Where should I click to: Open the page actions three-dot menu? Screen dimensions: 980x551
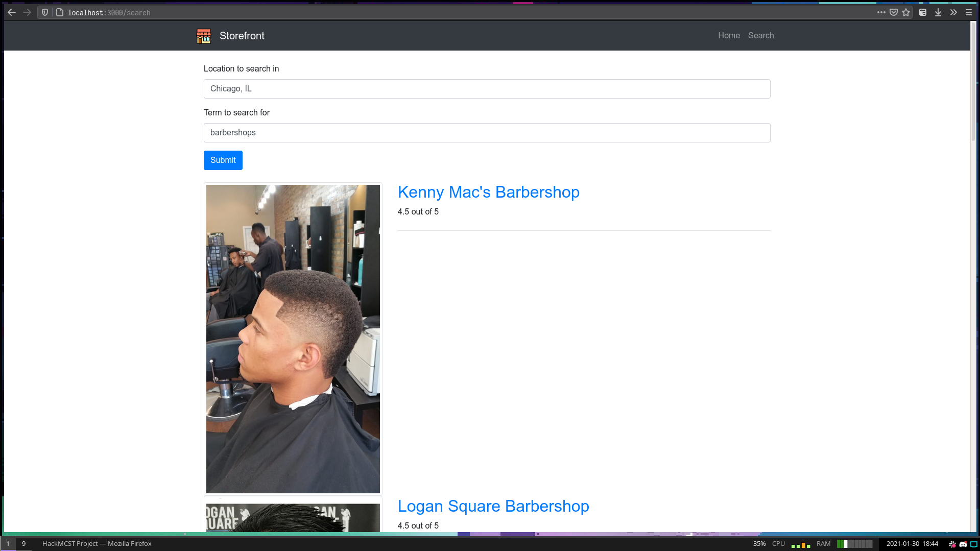(881, 12)
